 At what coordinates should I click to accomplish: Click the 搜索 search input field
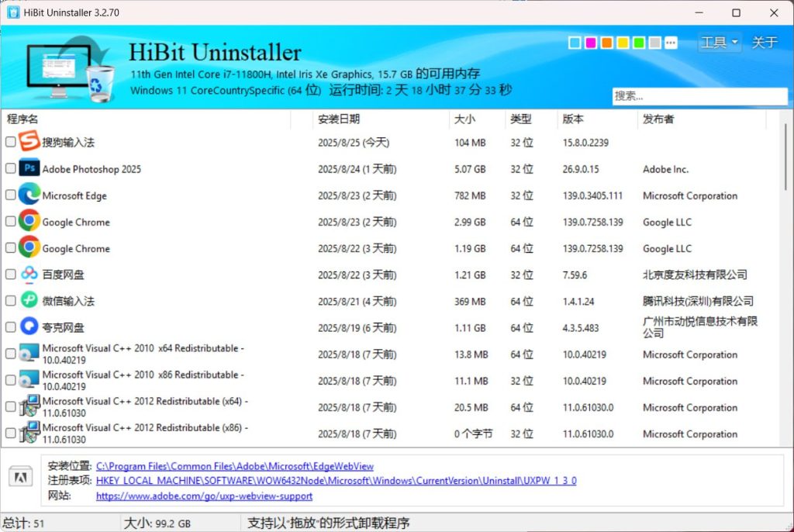[699, 96]
